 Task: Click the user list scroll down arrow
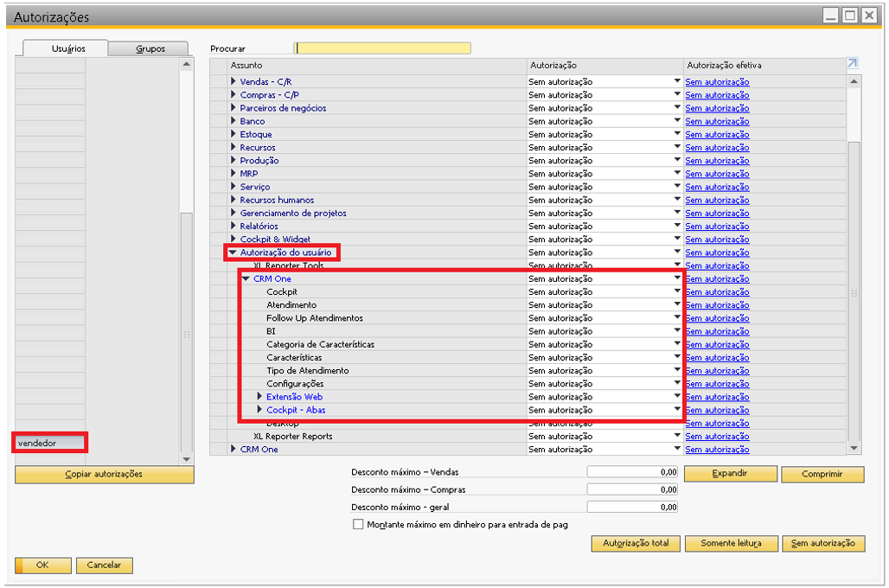click(187, 458)
